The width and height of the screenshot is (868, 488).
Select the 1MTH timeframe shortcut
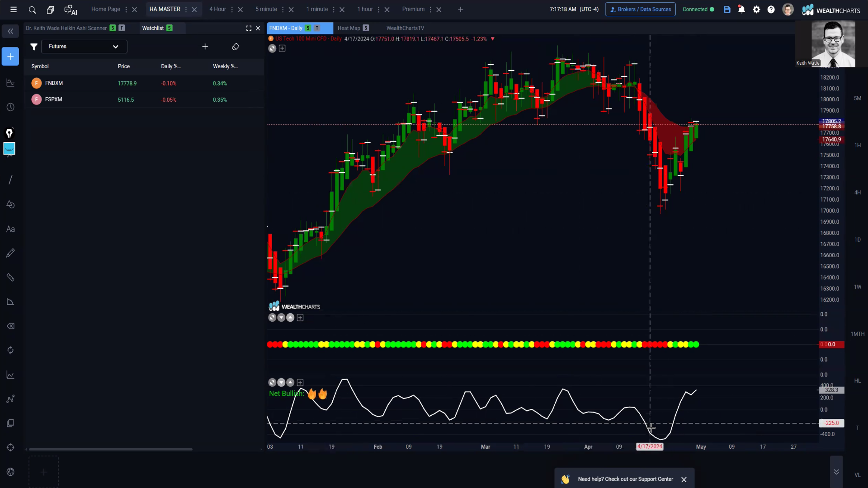pyautogui.click(x=858, y=334)
